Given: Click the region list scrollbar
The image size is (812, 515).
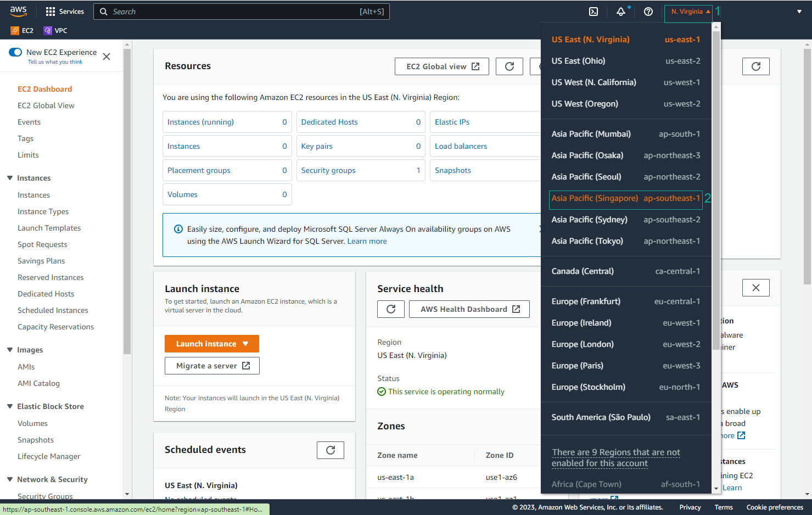Looking at the screenshot, I should point(716,189).
